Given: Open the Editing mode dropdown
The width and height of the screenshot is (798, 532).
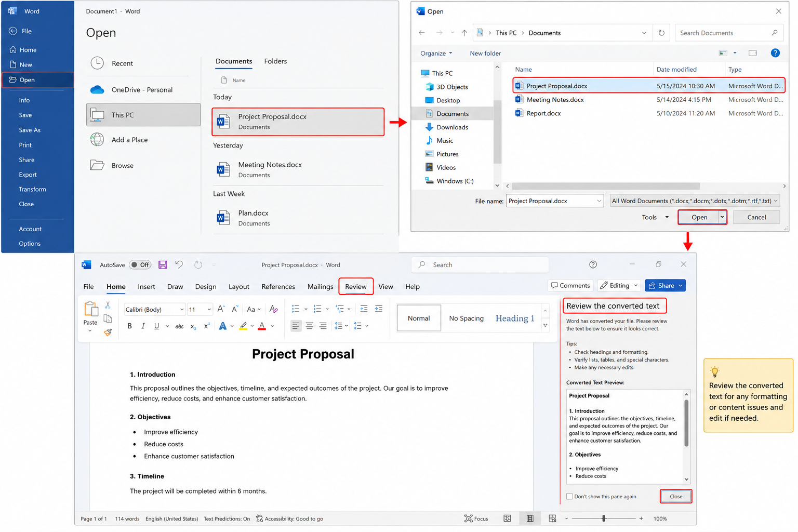Looking at the screenshot, I should tap(635, 285).
